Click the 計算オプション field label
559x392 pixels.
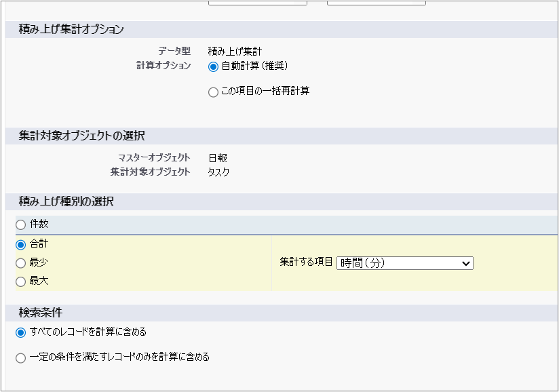(x=163, y=66)
